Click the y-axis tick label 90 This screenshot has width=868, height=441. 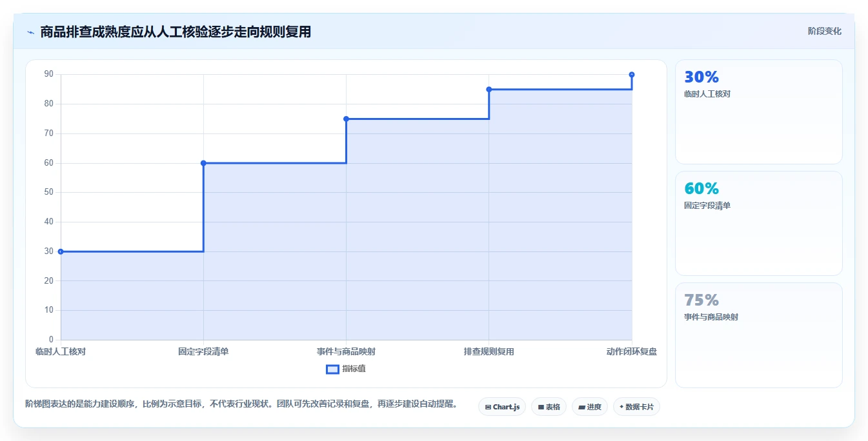pos(48,74)
